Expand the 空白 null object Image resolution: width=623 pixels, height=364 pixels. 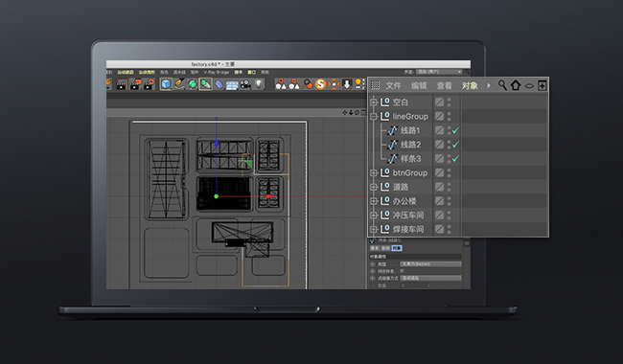(374, 102)
